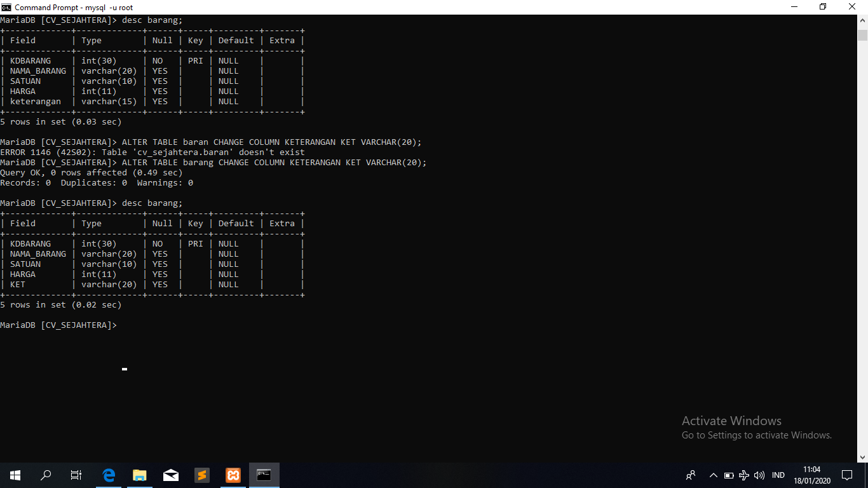Open the airplane mode network icon

click(744, 475)
